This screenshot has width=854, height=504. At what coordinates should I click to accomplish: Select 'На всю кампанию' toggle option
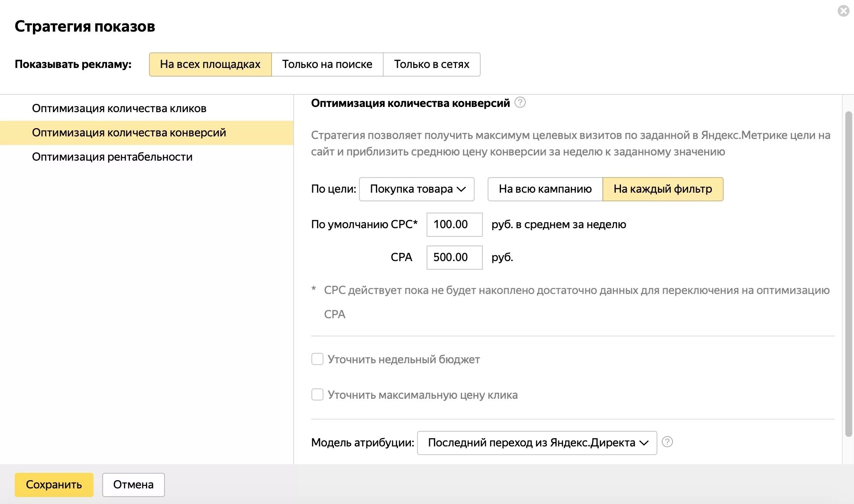(545, 189)
